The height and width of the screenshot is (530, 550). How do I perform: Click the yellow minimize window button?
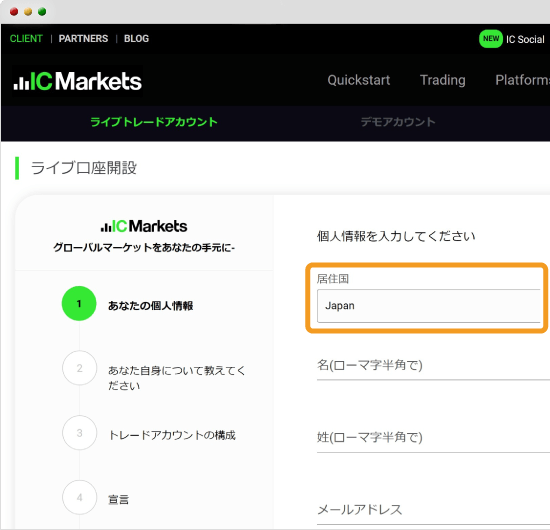tap(28, 12)
